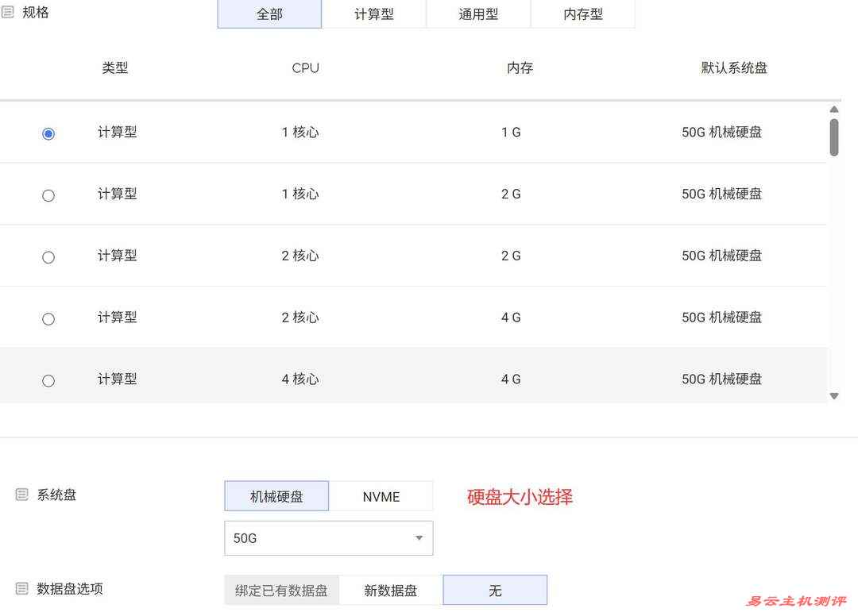
Task: Select the 1核心 1G 计算型 radio button
Action: click(x=48, y=133)
